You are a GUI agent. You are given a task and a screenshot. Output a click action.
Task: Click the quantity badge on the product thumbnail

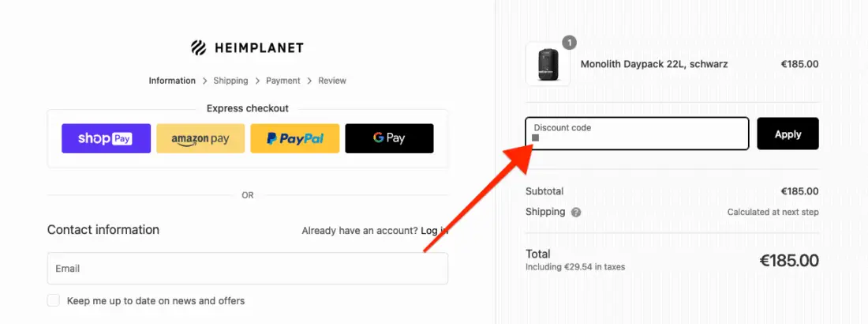[570, 43]
